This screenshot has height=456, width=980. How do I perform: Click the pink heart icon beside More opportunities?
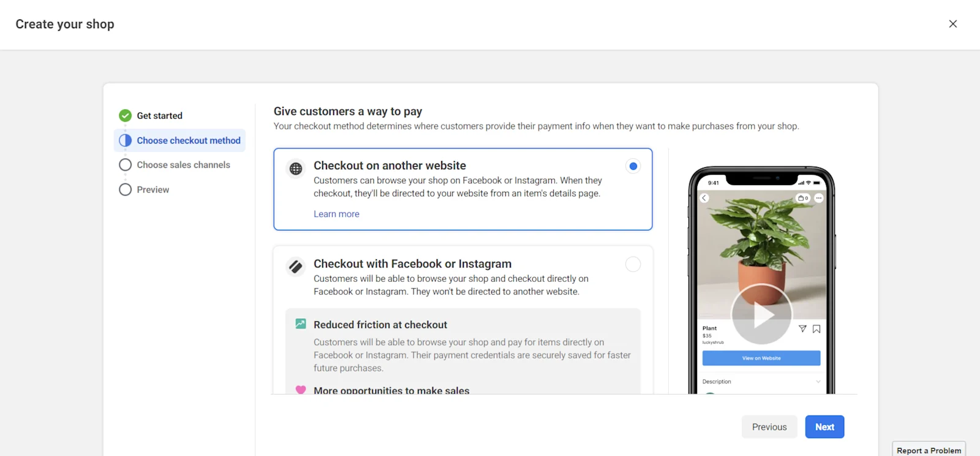point(300,390)
